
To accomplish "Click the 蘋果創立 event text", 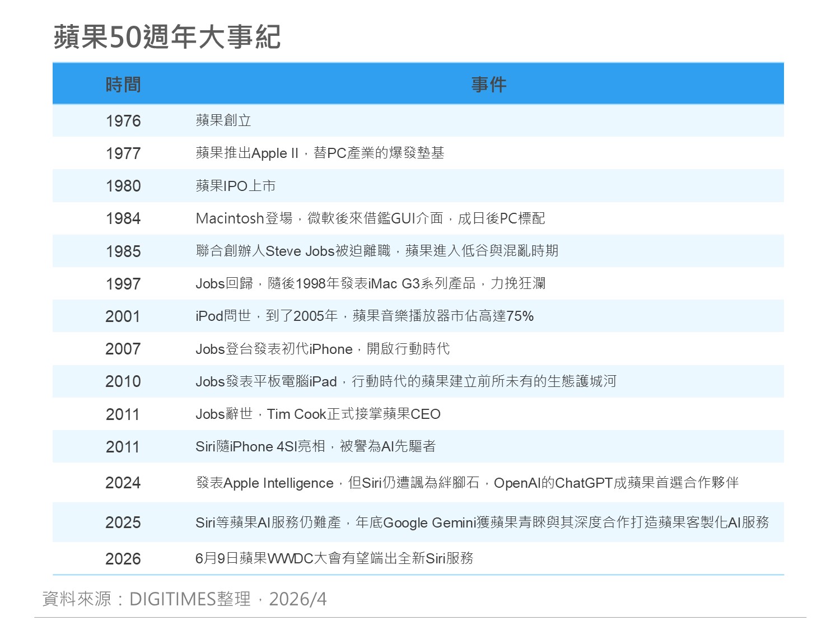I will 223,120.
